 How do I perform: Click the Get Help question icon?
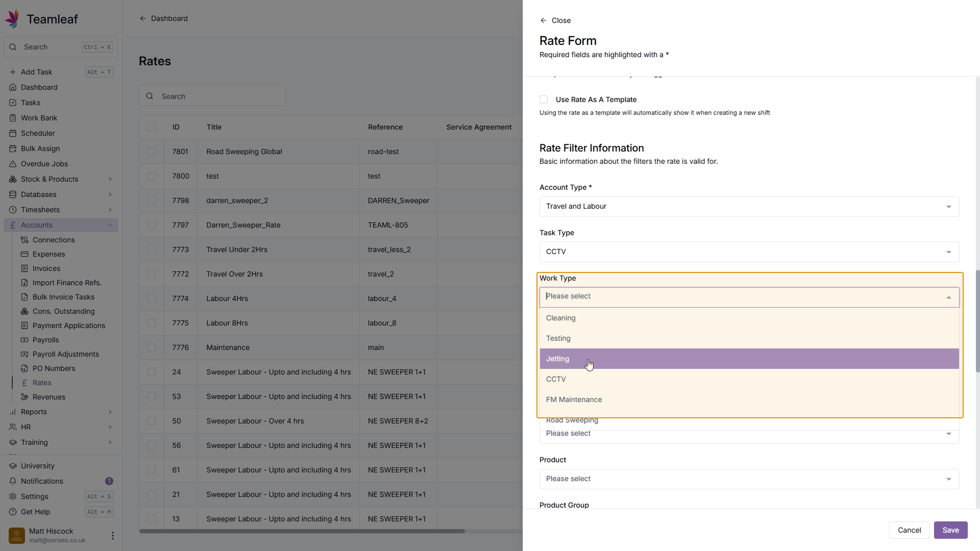(13, 512)
